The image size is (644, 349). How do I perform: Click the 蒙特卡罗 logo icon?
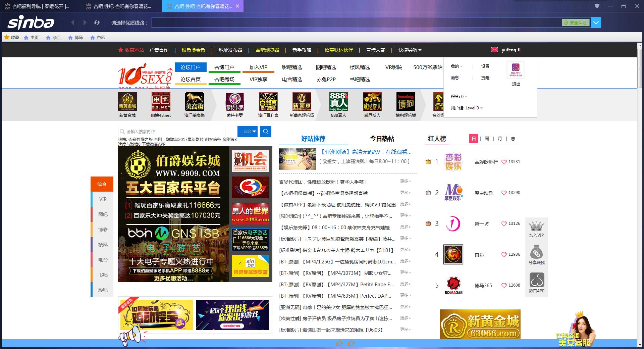pyautogui.click(x=235, y=102)
